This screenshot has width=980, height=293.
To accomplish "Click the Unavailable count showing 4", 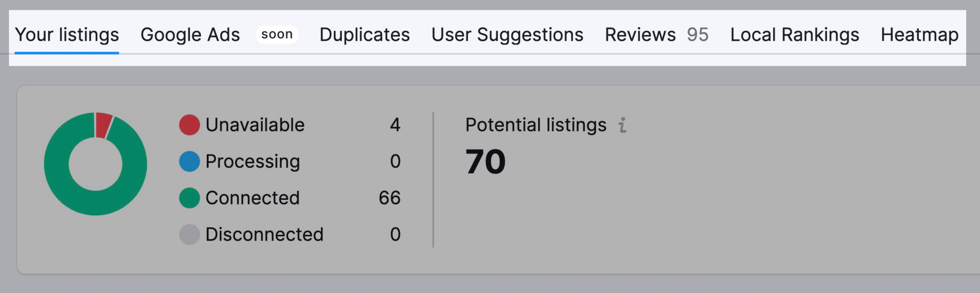I will (x=395, y=124).
